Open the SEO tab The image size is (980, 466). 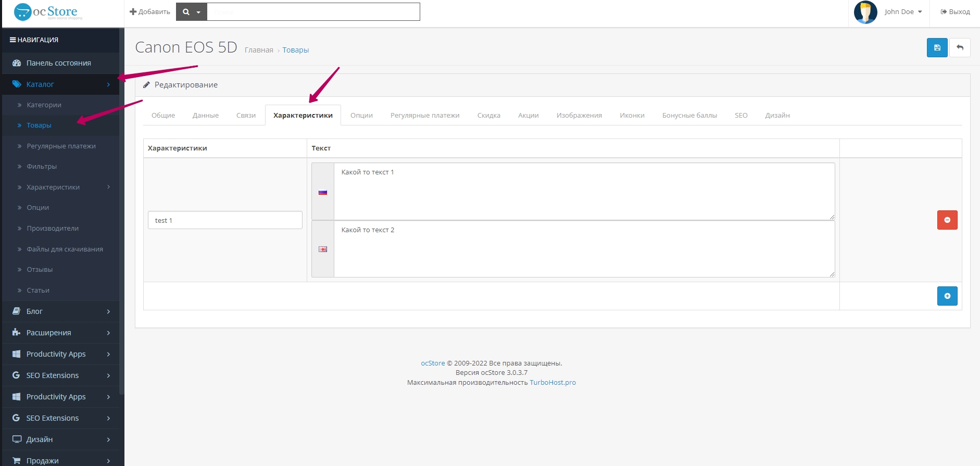coord(741,116)
